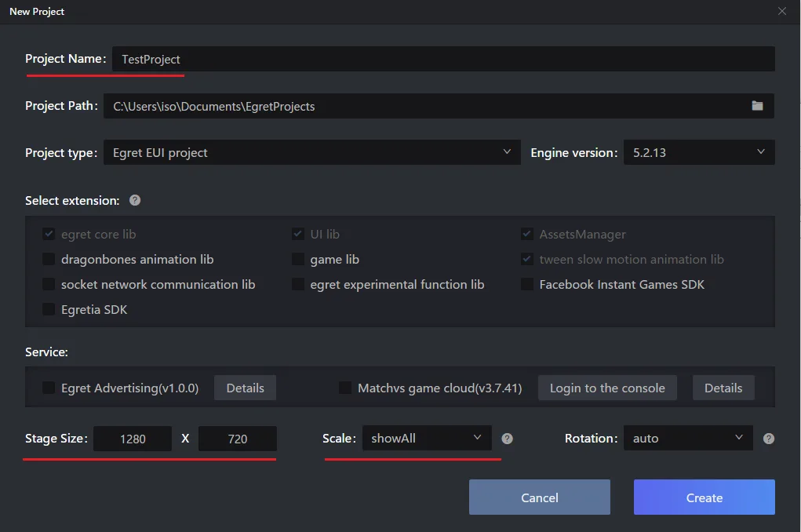The image size is (801, 532).
Task: Expand the Rotation auto dropdown
Action: point(688,438)
